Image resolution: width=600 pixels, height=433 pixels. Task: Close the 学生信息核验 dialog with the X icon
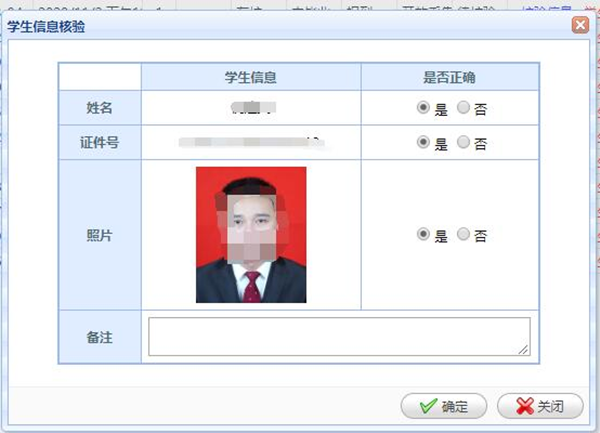[580, 26]
